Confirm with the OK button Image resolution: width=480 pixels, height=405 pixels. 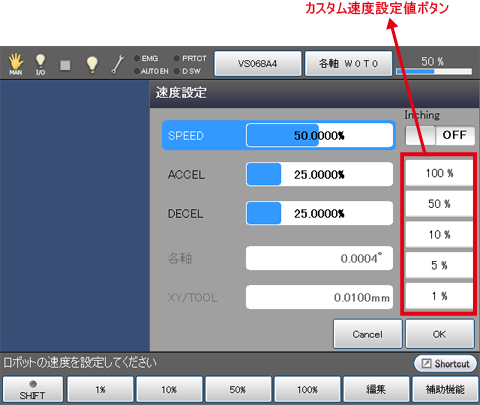440,334
